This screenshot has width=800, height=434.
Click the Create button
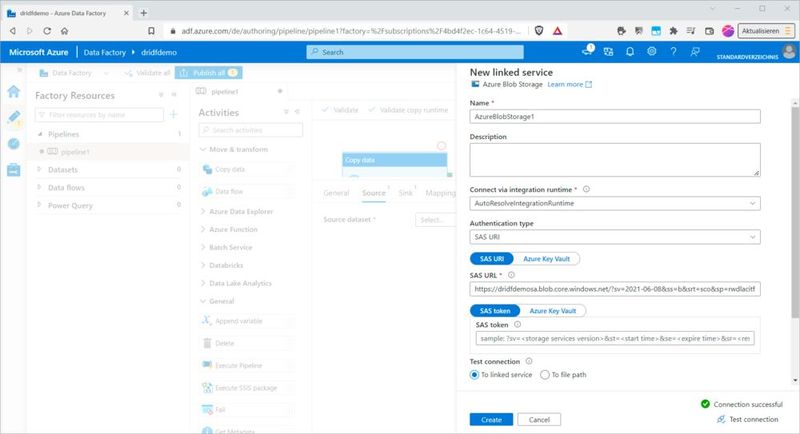coord(491,419)
